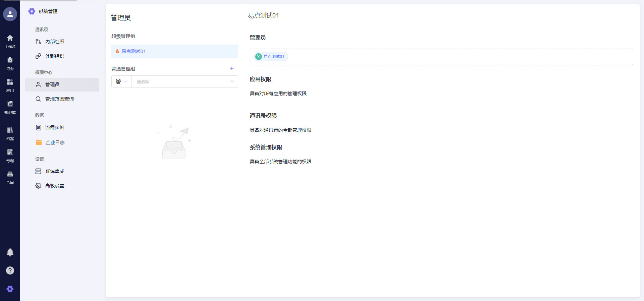Image resolution: width=644 pixels, height=301 pixels.
Task: Open the 应用 apps grid icon
Action: pyautogui.click(x=10, y=85)
